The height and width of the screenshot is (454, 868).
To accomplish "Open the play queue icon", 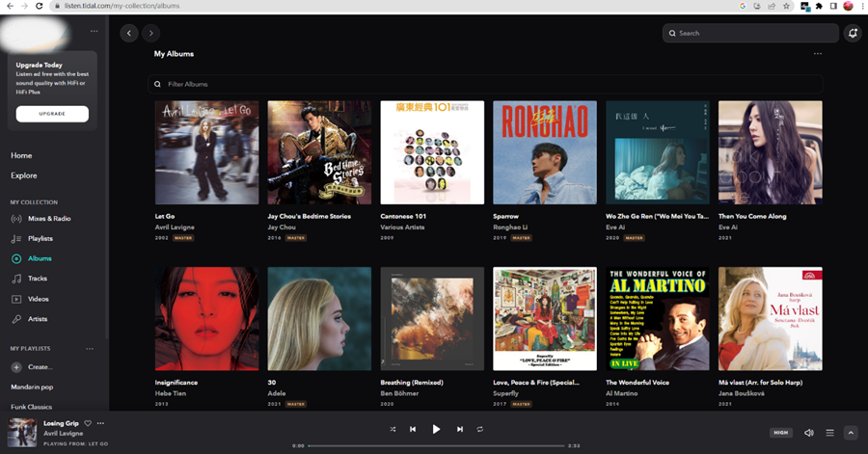I will coord(829,433).
